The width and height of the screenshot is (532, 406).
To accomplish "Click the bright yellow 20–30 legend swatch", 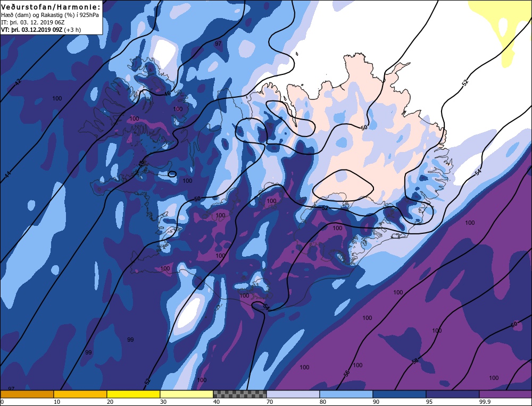I will (x=134, y=394).
